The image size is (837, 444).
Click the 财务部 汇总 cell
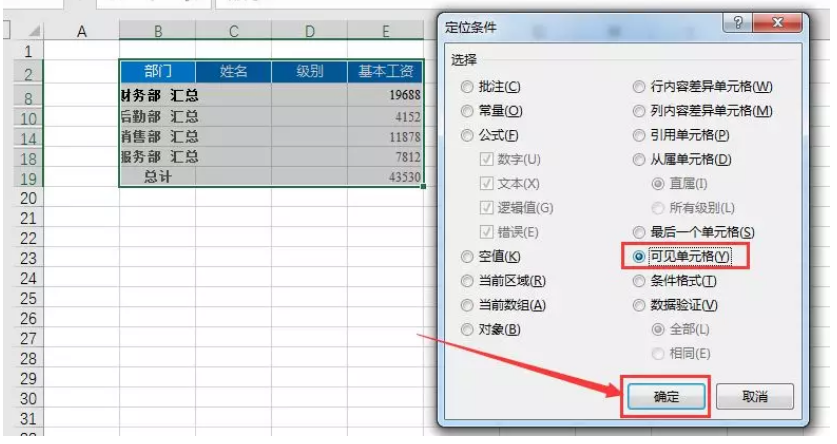(157, 96)
